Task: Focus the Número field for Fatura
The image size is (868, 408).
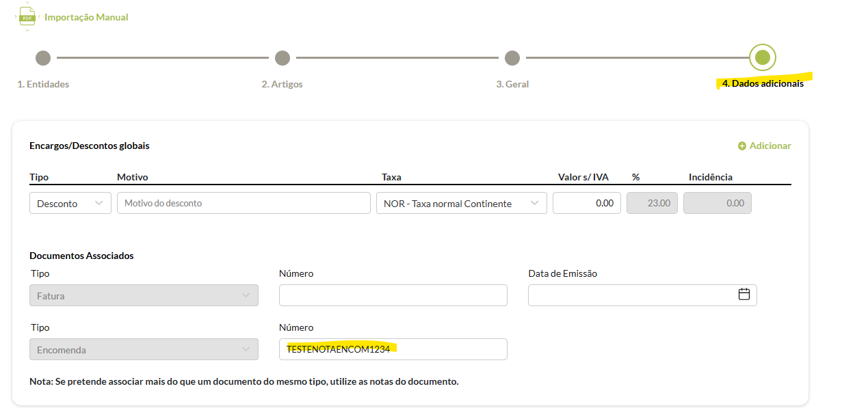Action: point(393,295)
